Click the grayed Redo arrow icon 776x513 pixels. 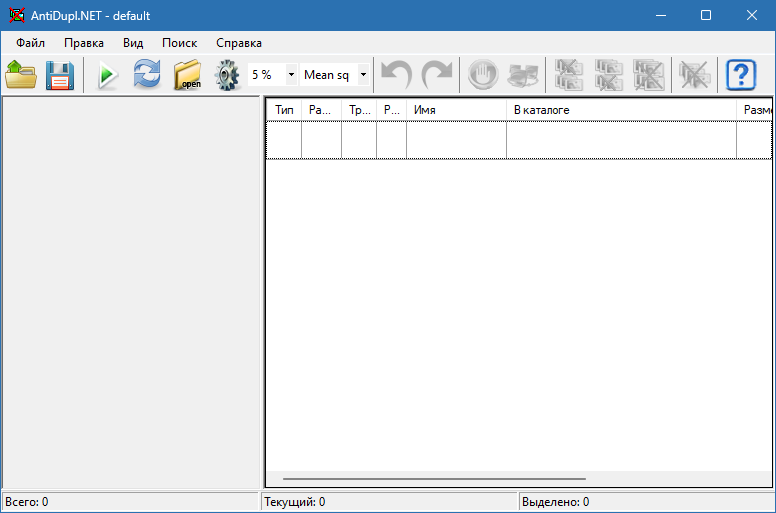coord(437,75)
